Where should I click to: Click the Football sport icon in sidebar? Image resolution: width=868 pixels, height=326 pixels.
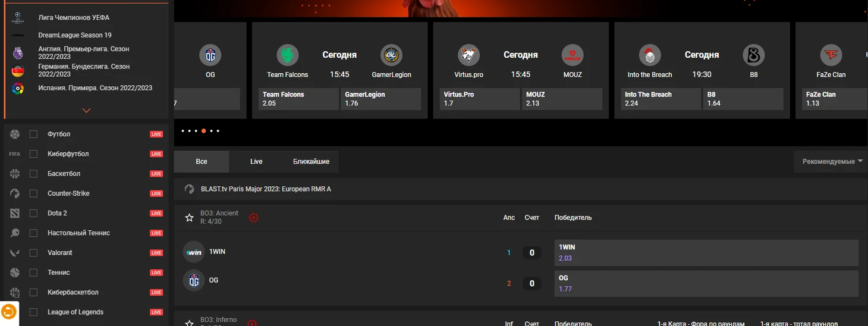pyautogui.click(x=15, y=134)
